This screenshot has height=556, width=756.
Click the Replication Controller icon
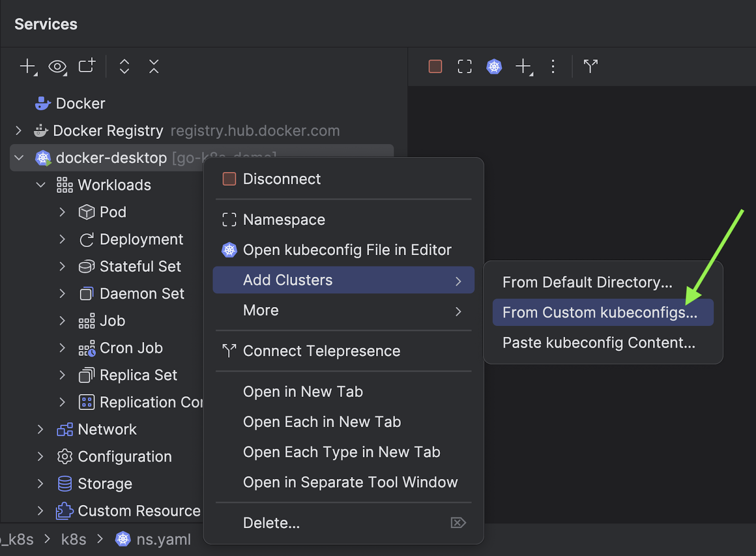pyautogui.click(x=86, y=402)
